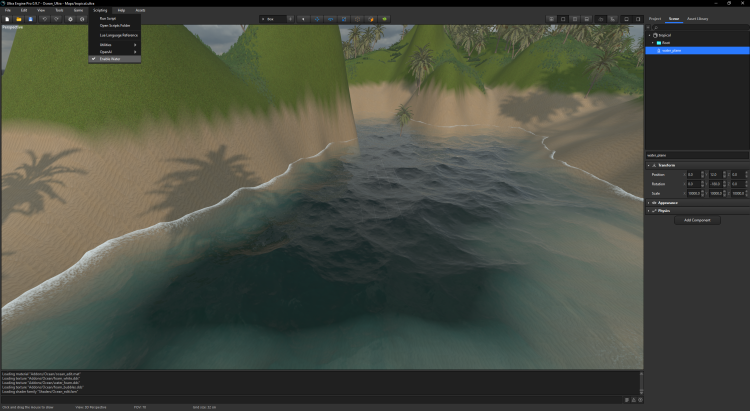
Task: Click the Open folder toolbar icon
Action: 19,19
